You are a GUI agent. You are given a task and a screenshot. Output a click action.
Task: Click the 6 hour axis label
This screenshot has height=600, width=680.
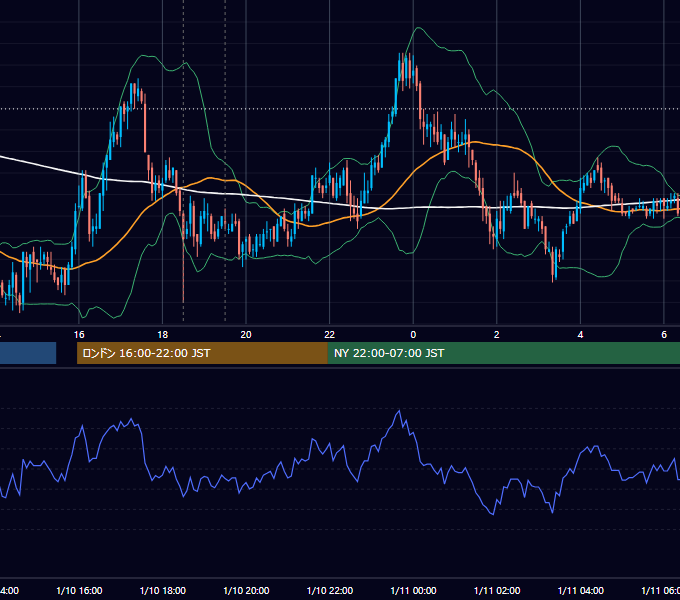[x=664, y=335]
